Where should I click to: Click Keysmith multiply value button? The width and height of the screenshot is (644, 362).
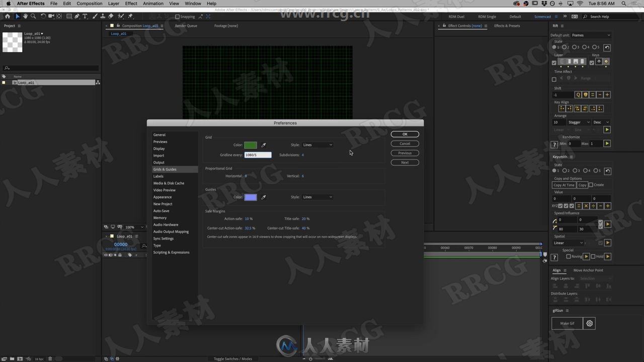[586, 206]
